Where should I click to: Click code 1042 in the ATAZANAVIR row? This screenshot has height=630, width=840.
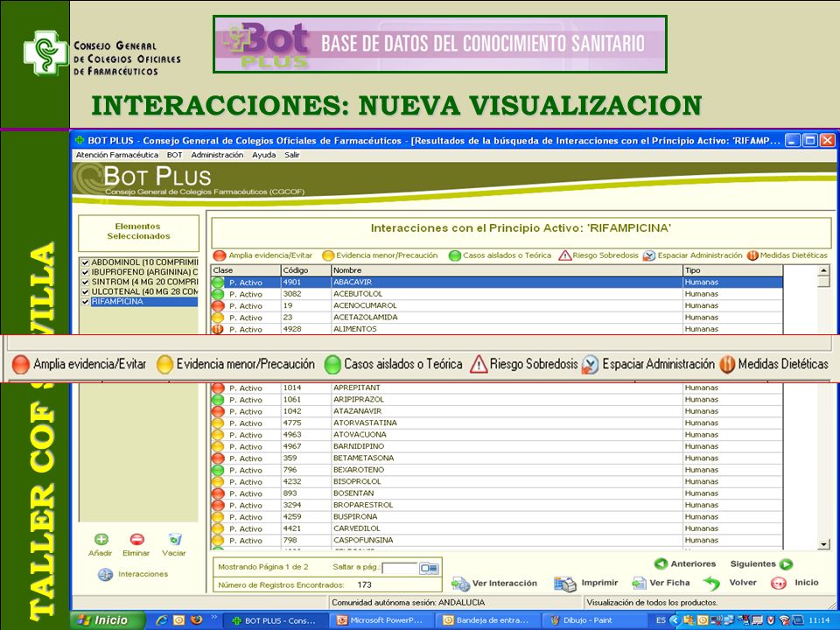click(x=292, y=411)
